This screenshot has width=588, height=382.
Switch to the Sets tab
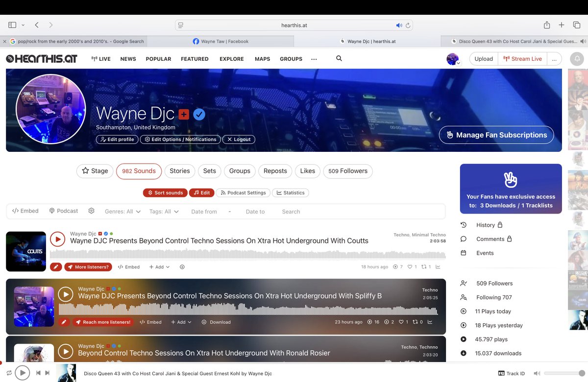(210, 171)
